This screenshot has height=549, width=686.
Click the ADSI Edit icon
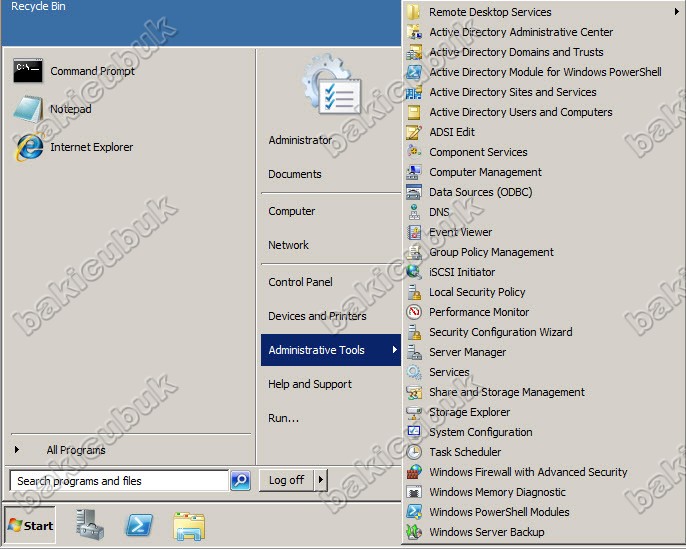tap(414, 132)
